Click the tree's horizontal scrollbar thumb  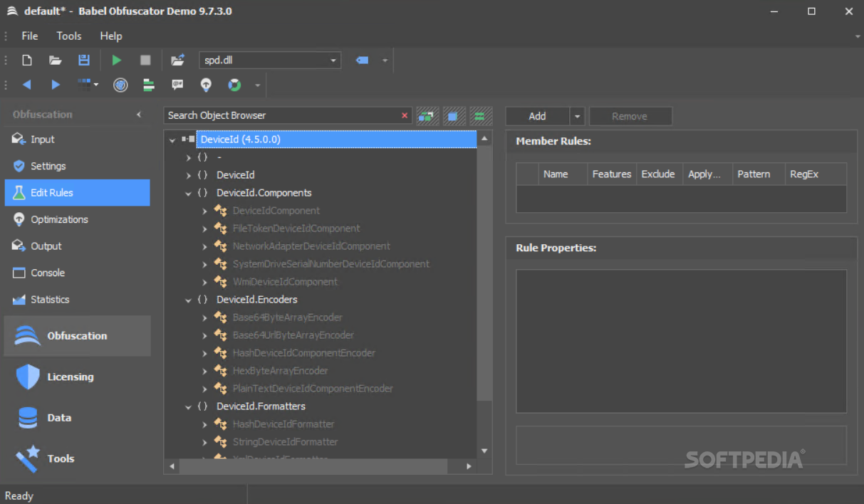pyautogui.click(x=313, y=466)
